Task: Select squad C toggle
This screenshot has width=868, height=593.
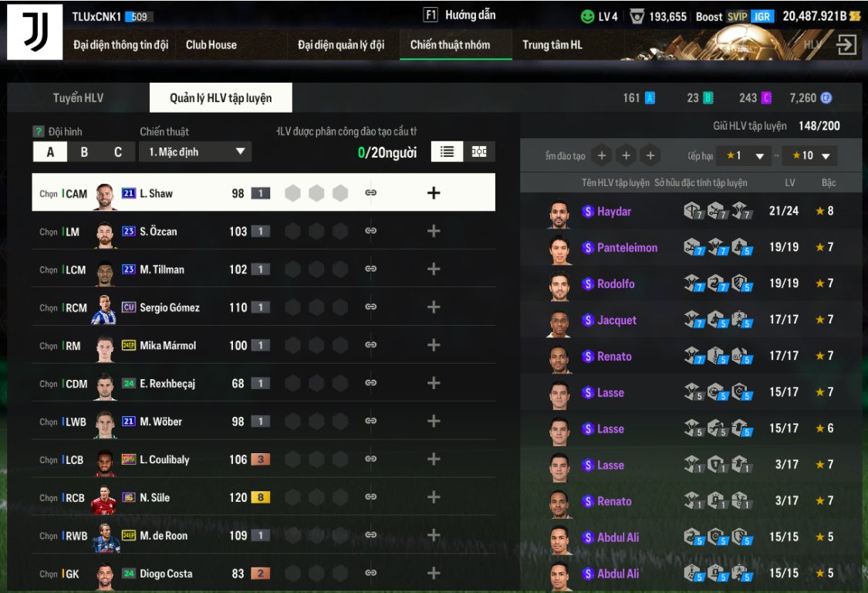Action: point(118,152)
